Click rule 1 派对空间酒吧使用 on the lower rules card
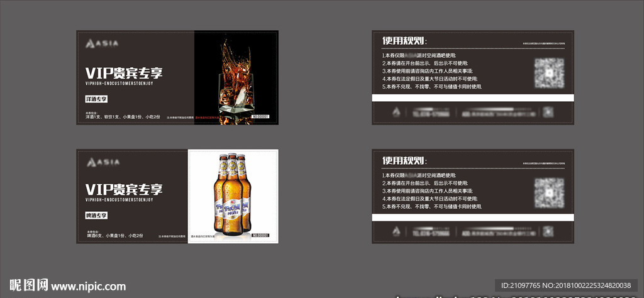This screenshot has height=298, width=644. point(419,175)
